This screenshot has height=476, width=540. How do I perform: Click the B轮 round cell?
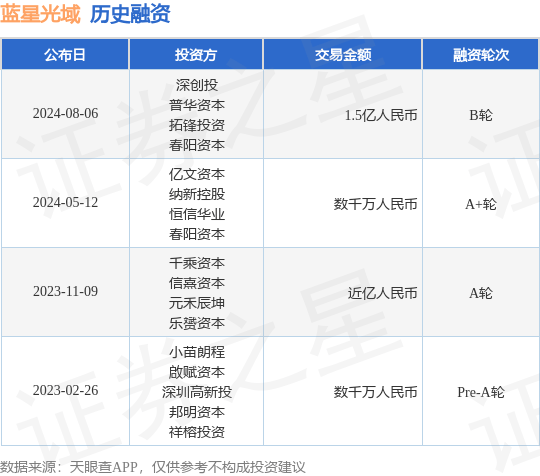(x=481, y=115)
